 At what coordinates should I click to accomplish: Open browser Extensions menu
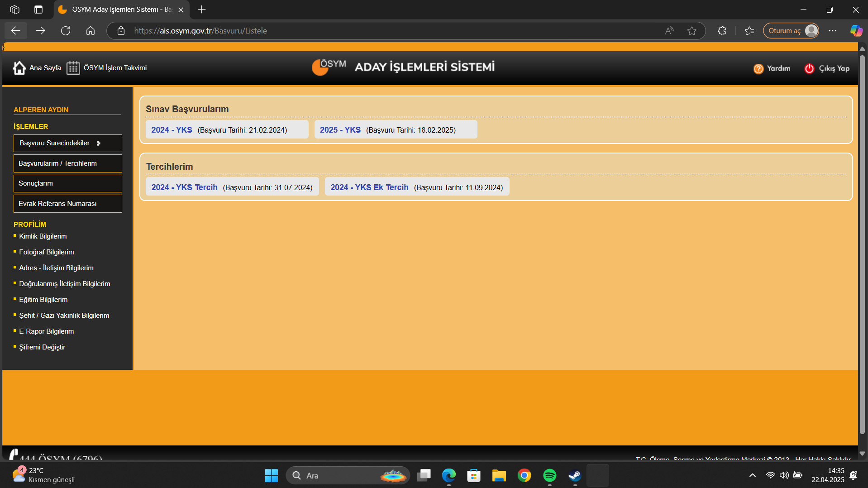coord(722,31)
